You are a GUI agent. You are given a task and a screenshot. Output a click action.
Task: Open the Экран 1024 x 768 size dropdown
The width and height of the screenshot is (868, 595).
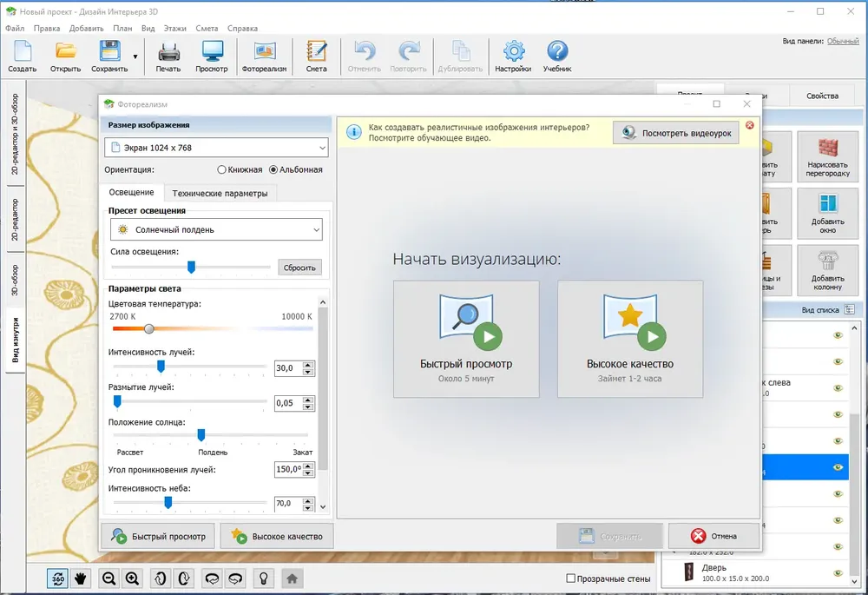216,148
